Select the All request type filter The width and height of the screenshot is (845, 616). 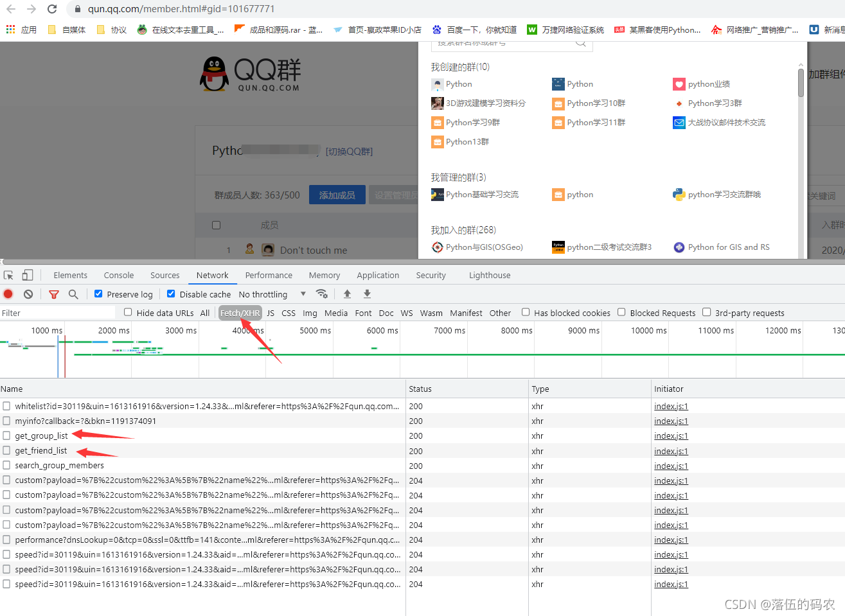pyautogui.click(x=205, y=313)
